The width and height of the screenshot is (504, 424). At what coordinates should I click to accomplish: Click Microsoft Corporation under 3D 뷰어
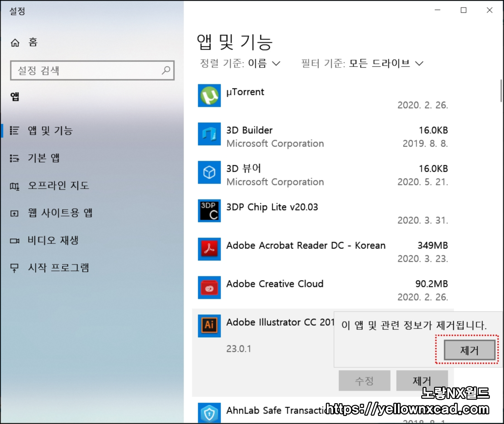(x=275, y=182)
